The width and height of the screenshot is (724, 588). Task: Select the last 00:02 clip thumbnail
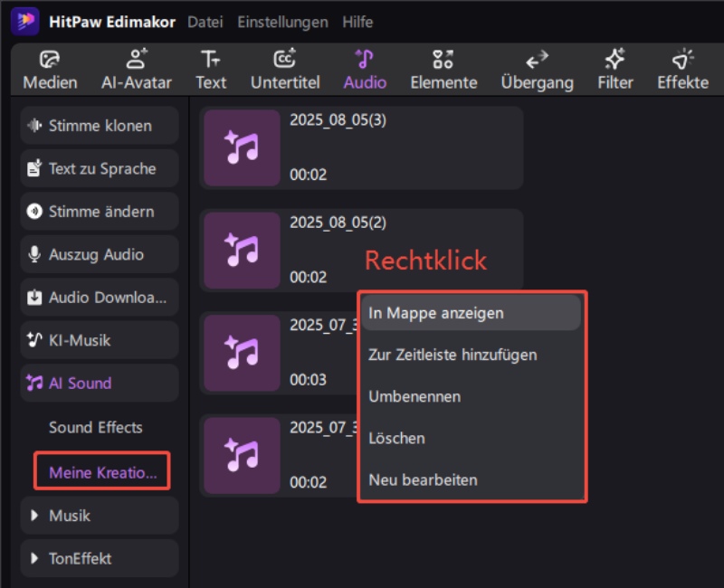(x=242, y=455)
